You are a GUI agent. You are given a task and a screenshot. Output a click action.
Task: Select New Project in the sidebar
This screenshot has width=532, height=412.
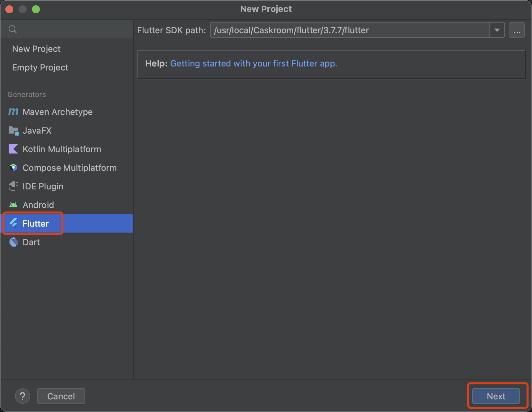tap(36, 49)
